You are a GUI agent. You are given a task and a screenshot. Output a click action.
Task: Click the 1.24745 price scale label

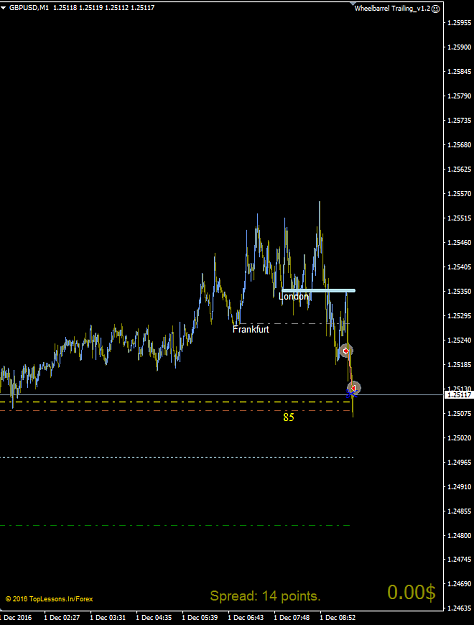[x=459, y=560]
